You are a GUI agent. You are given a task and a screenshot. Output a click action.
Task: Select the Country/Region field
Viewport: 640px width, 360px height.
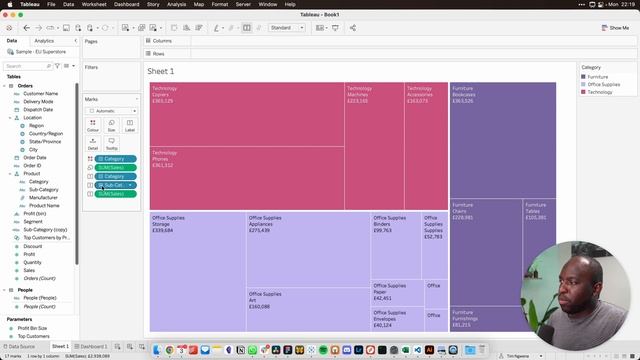(x=46, y=133)
